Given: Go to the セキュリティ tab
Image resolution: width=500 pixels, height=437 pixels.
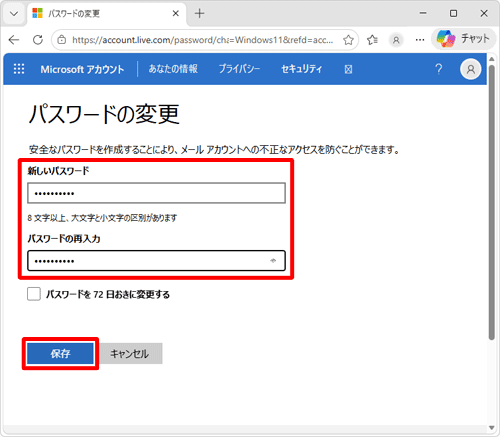Looking at the screenshot, I should [x=301, y=69].
